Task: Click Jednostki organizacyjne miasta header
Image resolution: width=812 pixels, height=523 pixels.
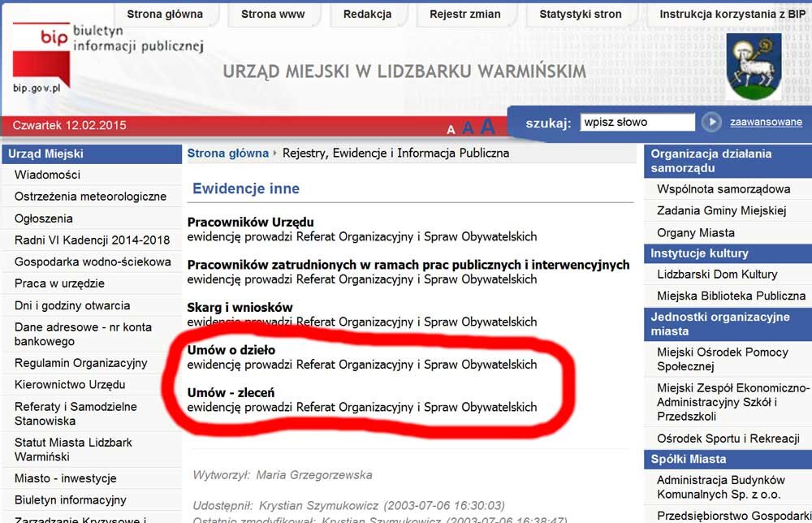Action: (728, 324)
